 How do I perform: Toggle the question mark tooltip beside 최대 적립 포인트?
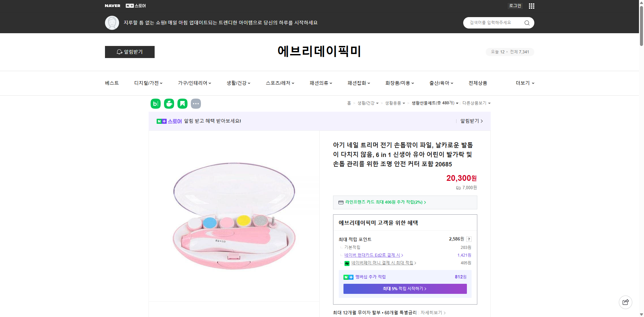(469, 239)
